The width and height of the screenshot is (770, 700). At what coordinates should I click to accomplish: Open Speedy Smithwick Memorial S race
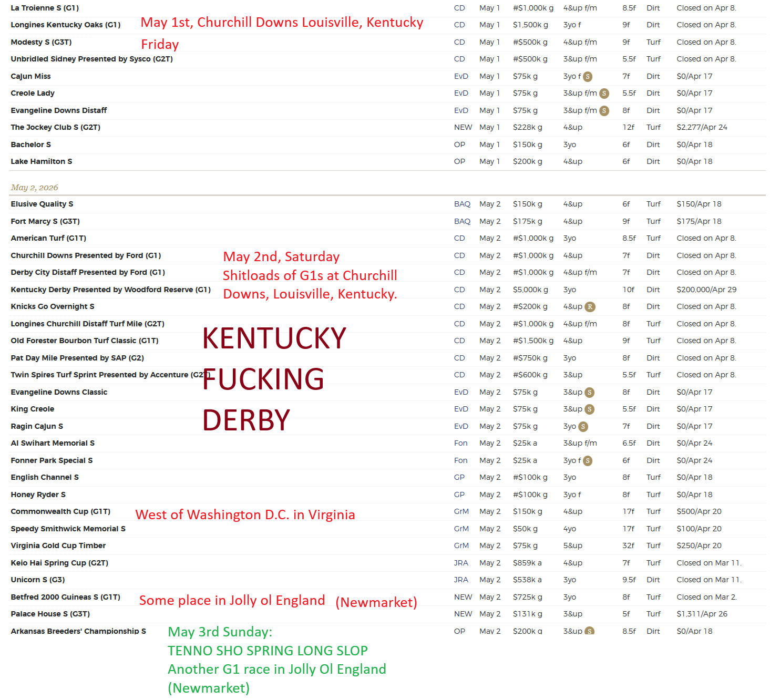(68, 529)
